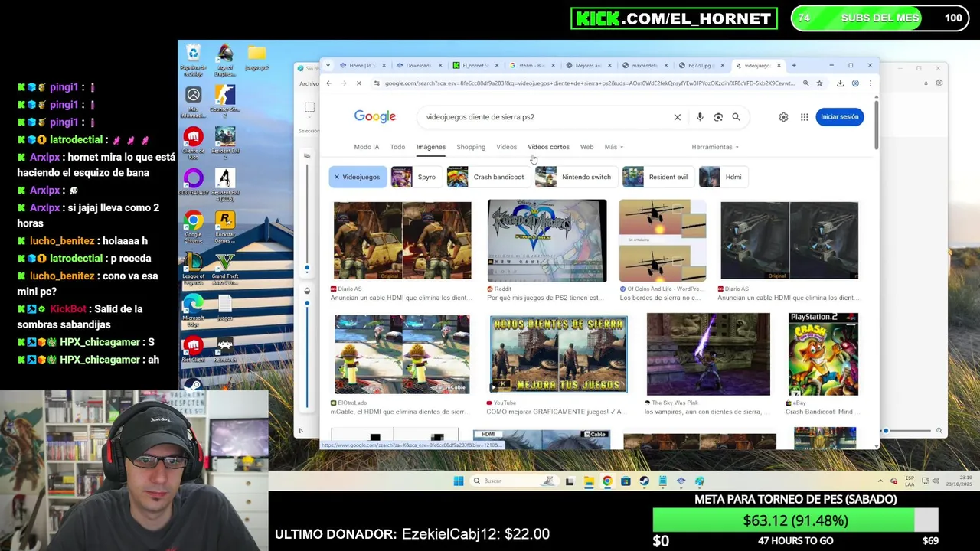The height and width of the screenshot is (551, 980).
Task: Open the tab search chevron in Chrome
Action: 328,65
